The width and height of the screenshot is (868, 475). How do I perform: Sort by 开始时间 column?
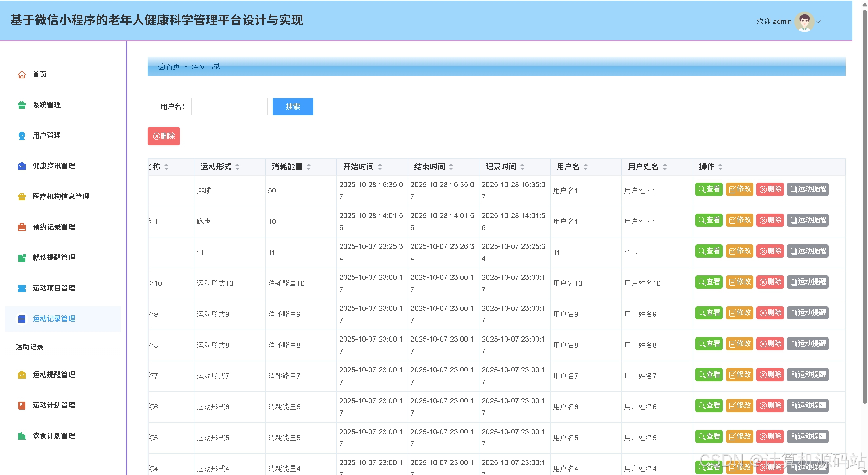[380, 167]
